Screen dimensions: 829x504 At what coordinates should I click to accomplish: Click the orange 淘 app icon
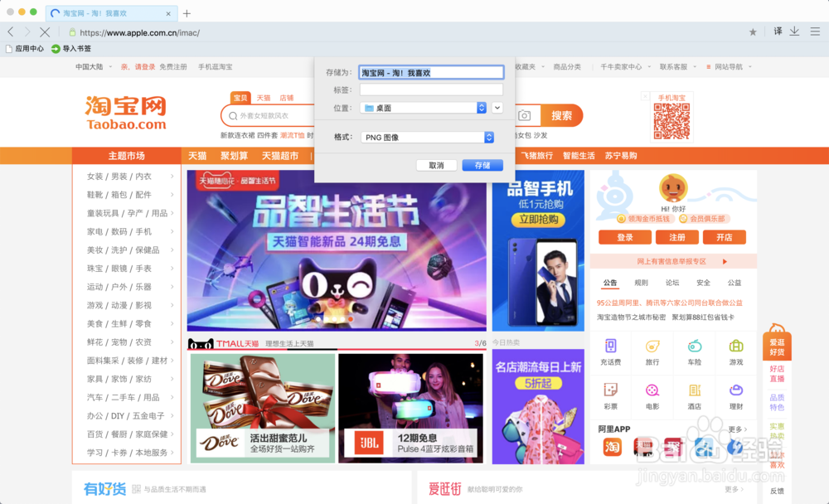click(x=613, y=448)
